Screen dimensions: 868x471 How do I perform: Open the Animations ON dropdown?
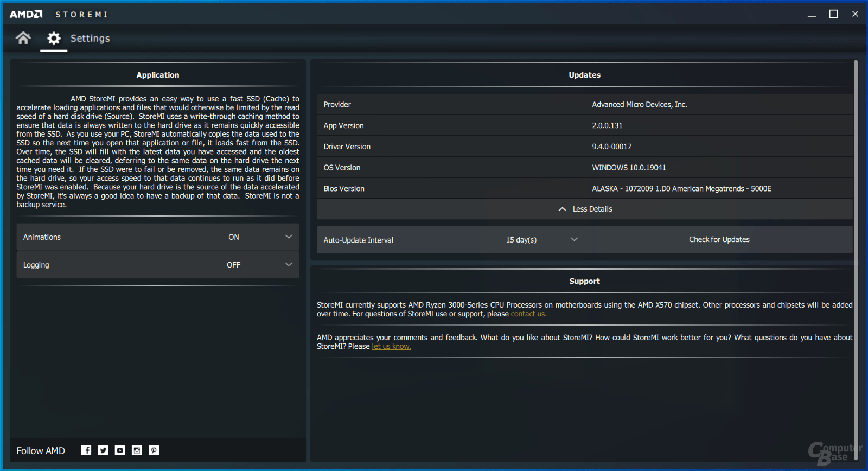158,237
